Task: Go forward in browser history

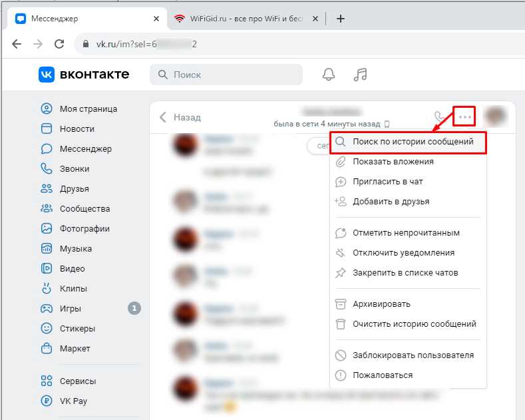Action: click(38, 44)
